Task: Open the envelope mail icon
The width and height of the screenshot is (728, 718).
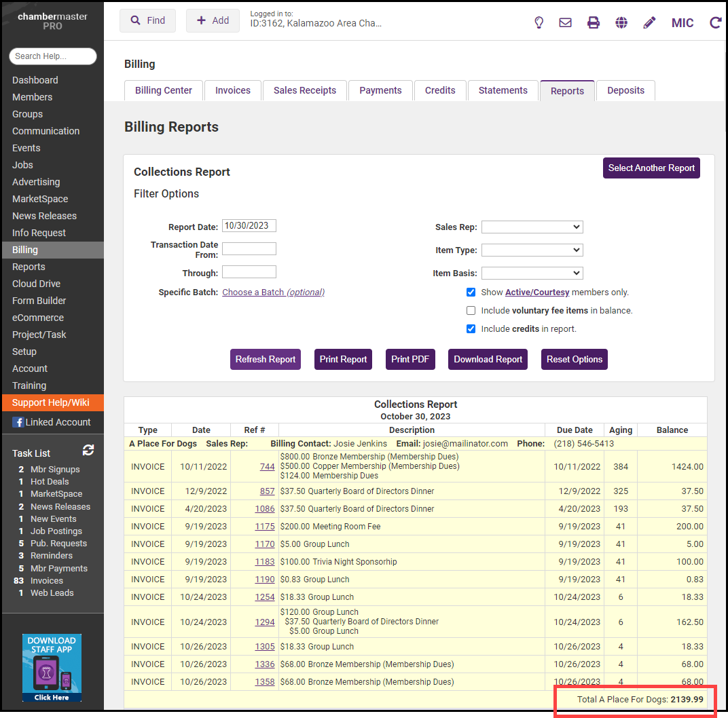Action: click(565, 22)
